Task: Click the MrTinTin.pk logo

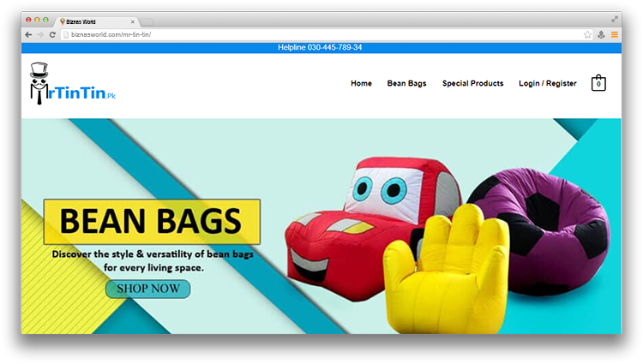Action: [x=72, y=85]
